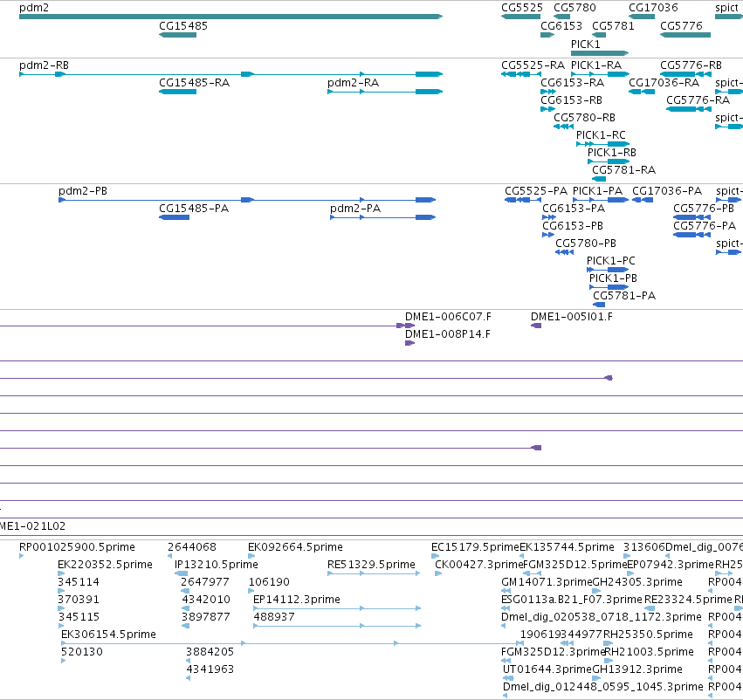The height and width of the screenshot is (700, 743).
Task: Open the DME1-006C07.F feature label
Action: pos(448,317)
